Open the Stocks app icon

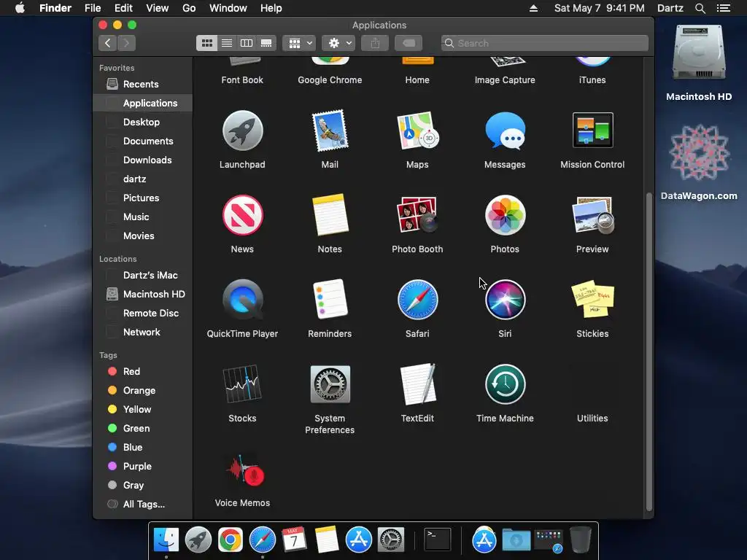[242, 384]
